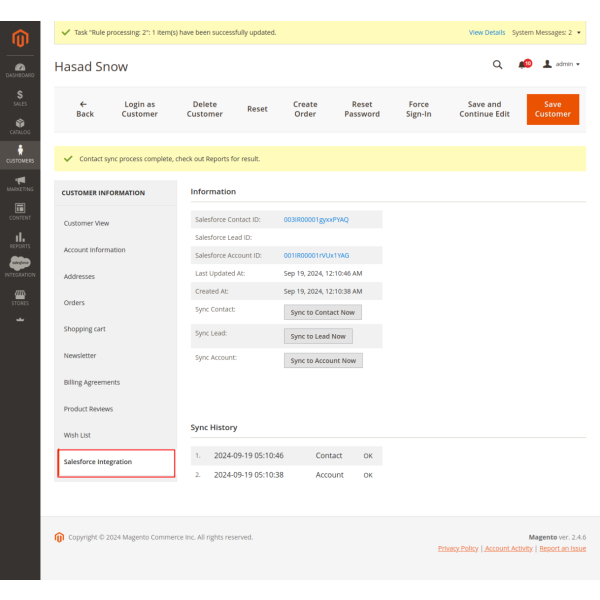Image resolution: width=600 pixels, height=600 pixels.
Task: Expand the admin account dropdown
Action: pos(561,65)
